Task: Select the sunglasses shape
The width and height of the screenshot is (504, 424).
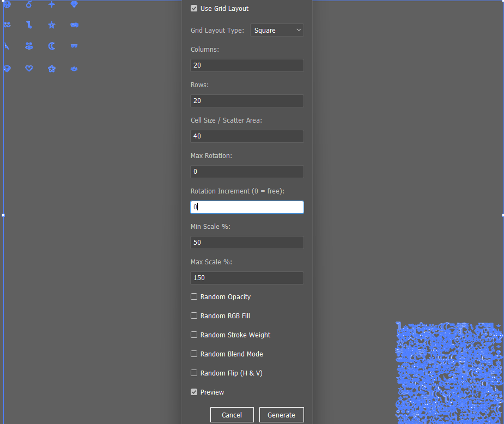Action: pos(74,46)
